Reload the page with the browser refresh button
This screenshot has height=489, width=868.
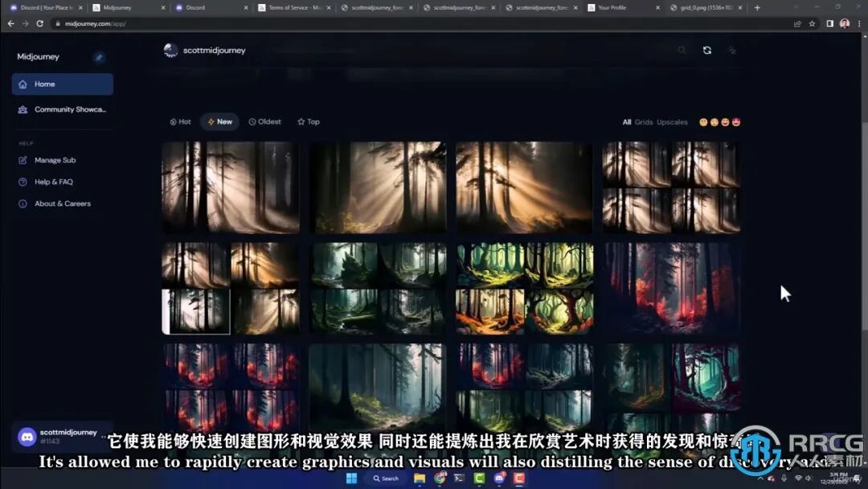pyautogui.click(x=40, y=24)
